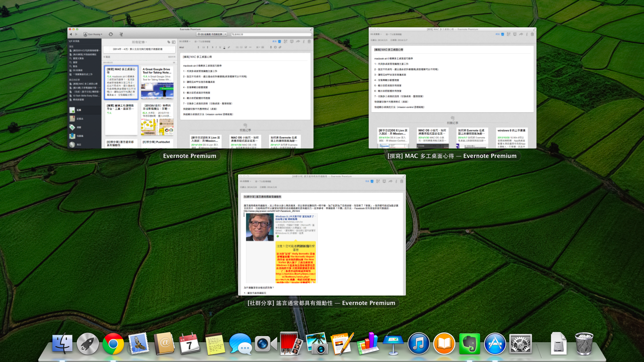Click the new note in 00.收集箱 button
The width and height of the screenshot is (644, 362).
click(x=210, y=34)
